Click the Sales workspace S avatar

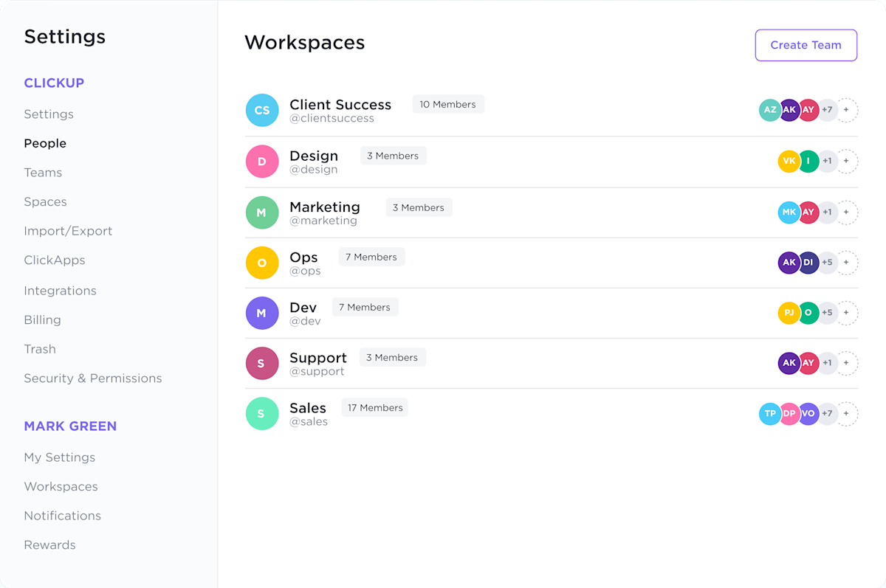[262, 414]
